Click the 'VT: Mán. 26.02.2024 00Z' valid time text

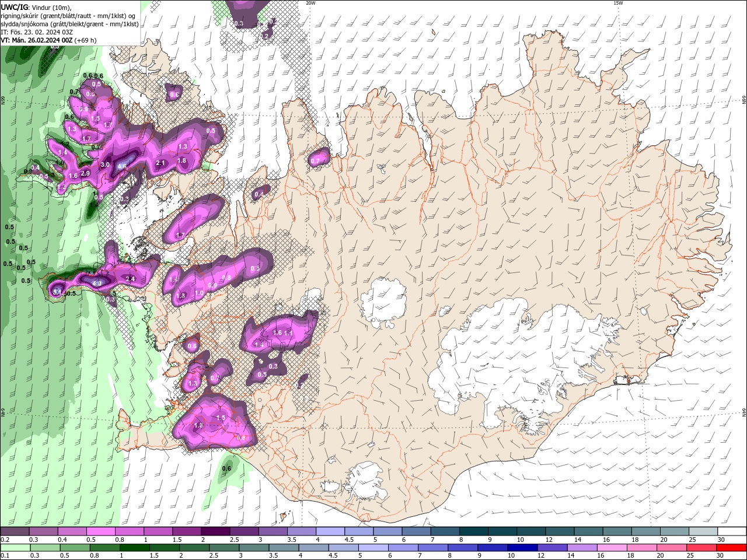(37, 40)
